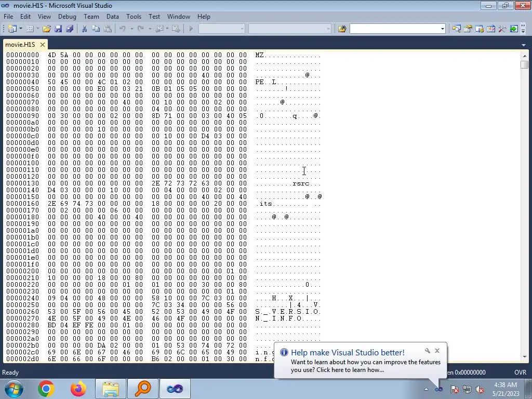Click the S._.V.E.R.S.I.O. ASCII text
Viewport: 532px width, 399px height.
point(288,312)
